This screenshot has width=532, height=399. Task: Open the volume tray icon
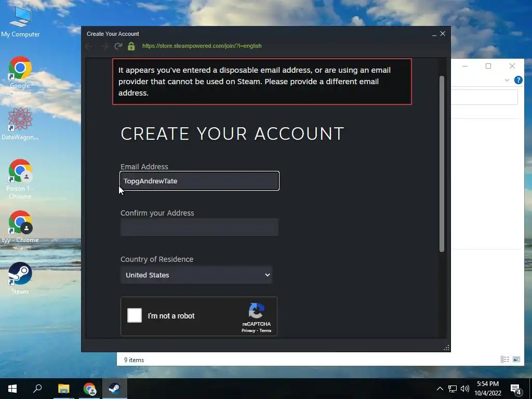[465, 389]
